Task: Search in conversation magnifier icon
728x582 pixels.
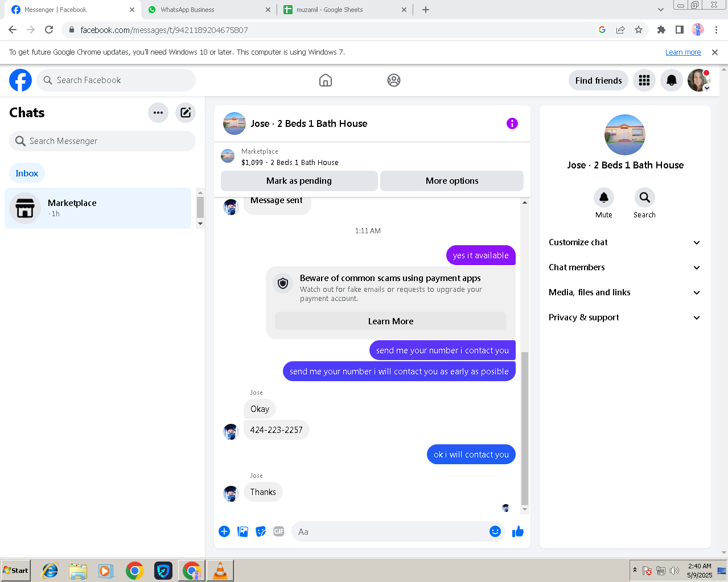Action: click(x=645, y=197)
